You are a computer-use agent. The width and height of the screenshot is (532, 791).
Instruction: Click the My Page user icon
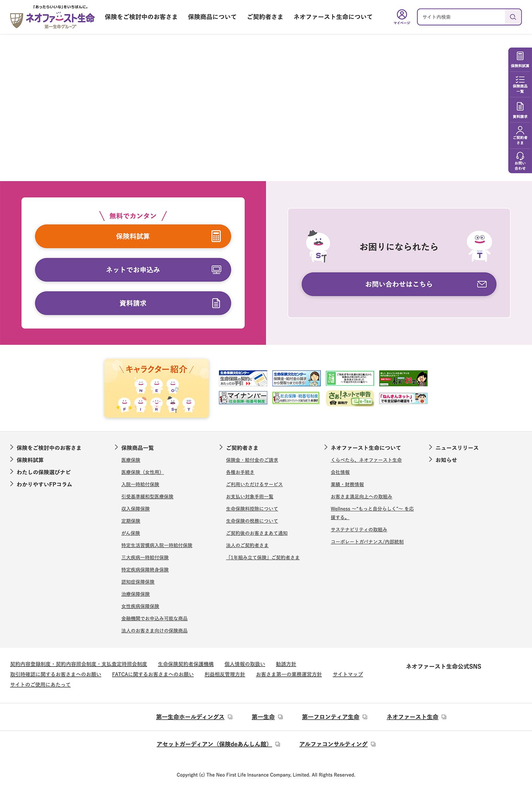click(x=401, y=15)
